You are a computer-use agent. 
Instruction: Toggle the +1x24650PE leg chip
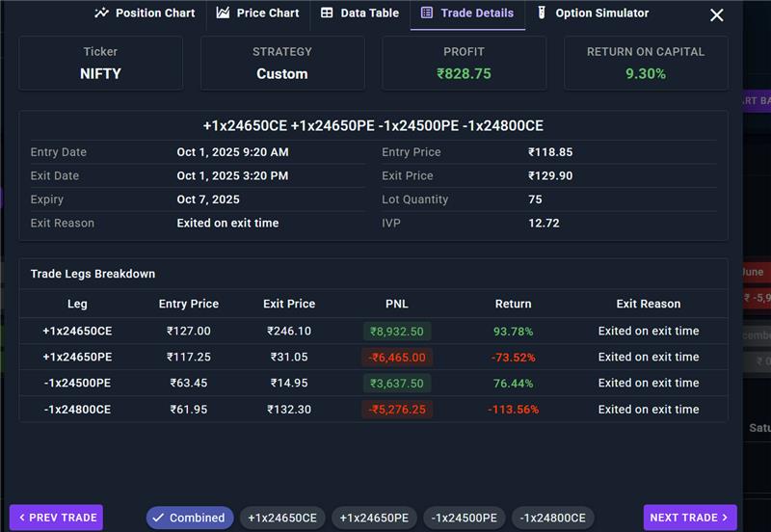tap(374, 518)
